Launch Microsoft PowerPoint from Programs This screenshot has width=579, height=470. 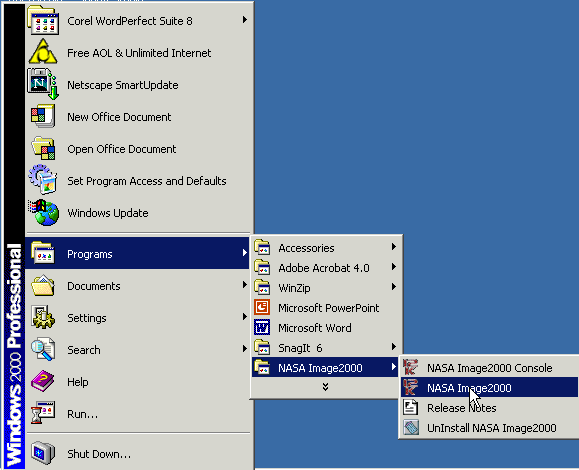pyautogui.click(x=326, y=308)
